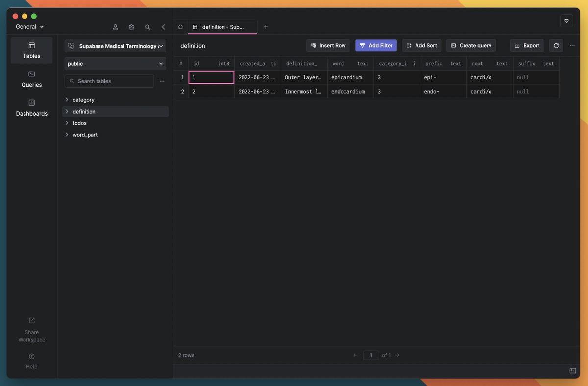Select the null suffix cell in the epicardium row
The width and height of the screenshot is (588, 386).
click(536, 77)
